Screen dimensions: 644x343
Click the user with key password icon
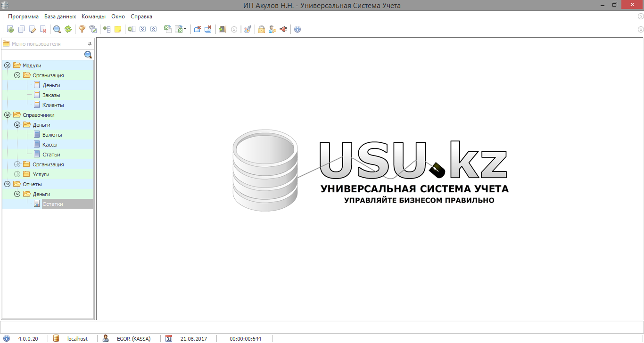coord(272,29)
